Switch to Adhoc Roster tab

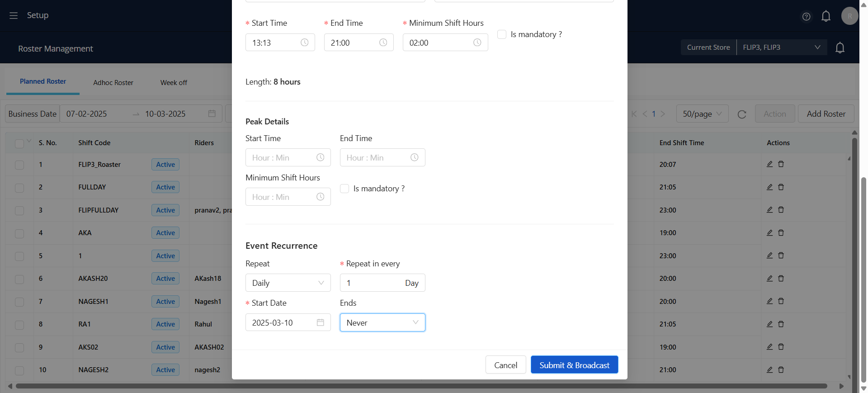point(113,83)
